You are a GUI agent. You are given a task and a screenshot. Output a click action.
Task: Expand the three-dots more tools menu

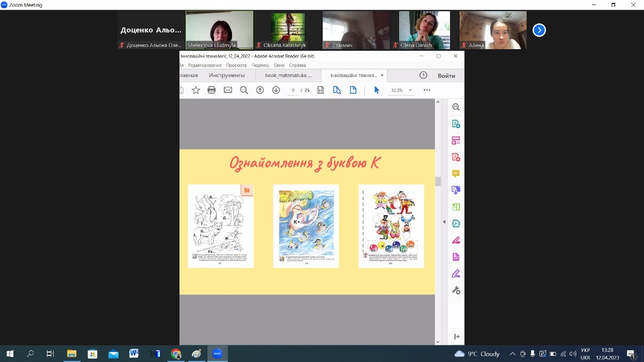click(427, 90)
